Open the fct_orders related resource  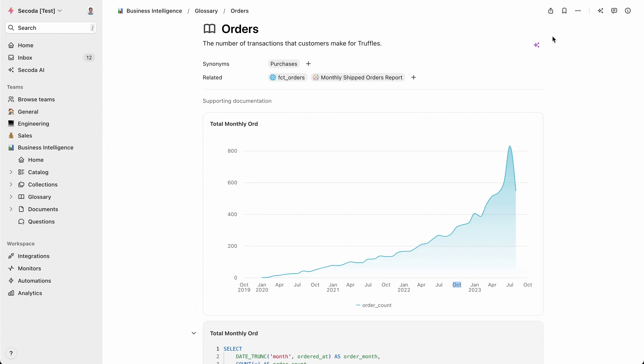[x=288, y=77]
